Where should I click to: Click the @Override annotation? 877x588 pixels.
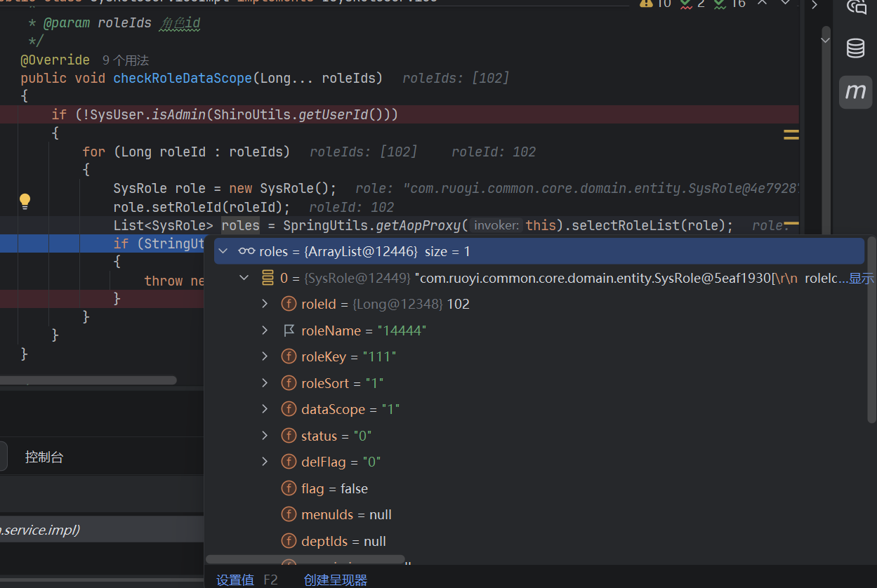pyautogui.click(x=55, y=60)
